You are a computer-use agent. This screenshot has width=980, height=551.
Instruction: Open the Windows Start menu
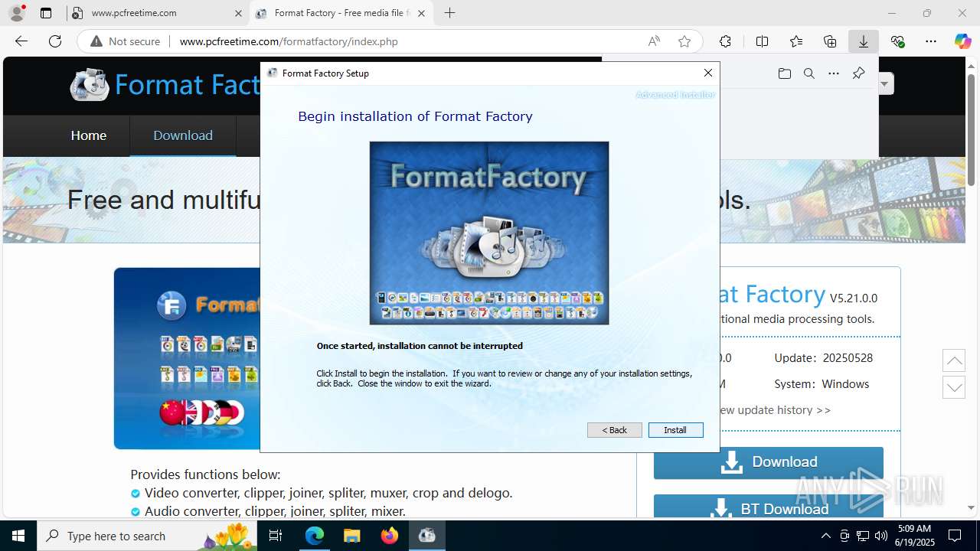pos(18,536)
